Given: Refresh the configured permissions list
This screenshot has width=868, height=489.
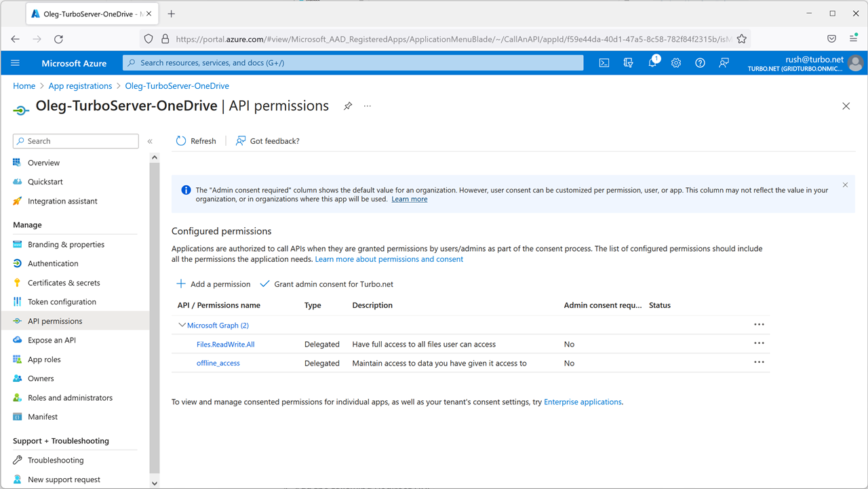Looking at the screenshot, I should (195, 140).
